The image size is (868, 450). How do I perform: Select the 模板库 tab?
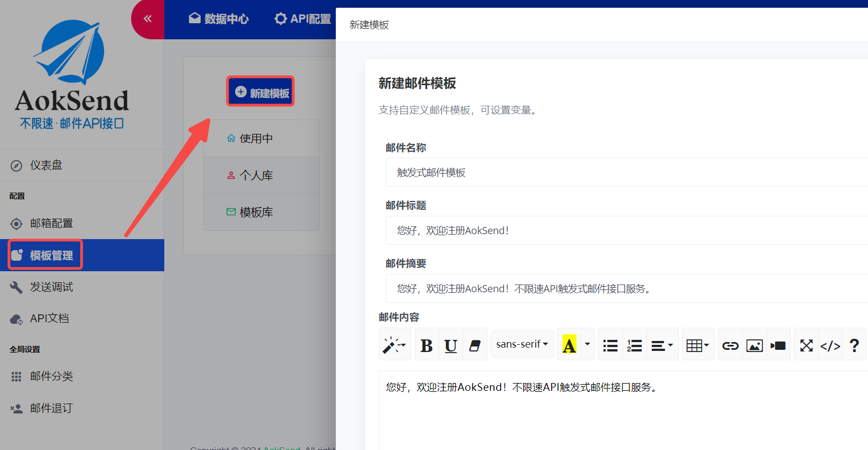pyautogui.click(x=261, y=212)
